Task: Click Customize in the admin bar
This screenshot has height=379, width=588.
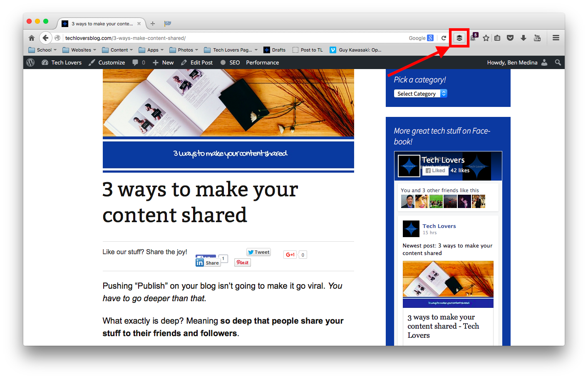Action: [107, 62]
